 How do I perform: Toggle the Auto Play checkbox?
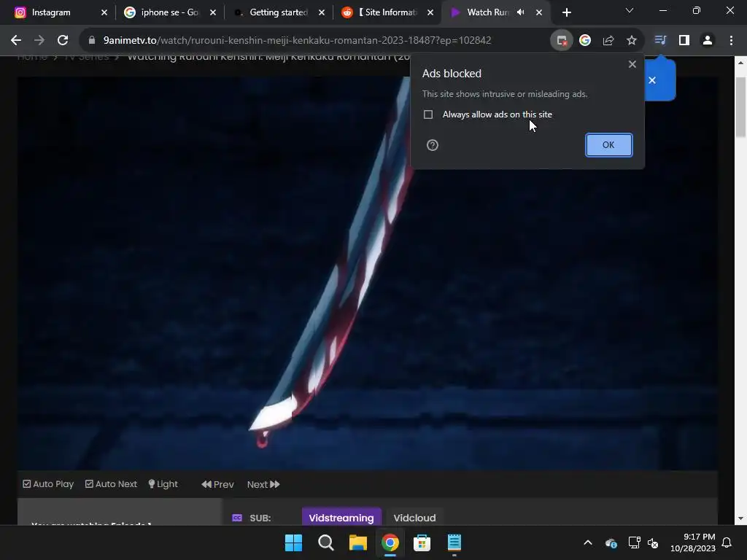pyautogui.click(x=27, y=484)
